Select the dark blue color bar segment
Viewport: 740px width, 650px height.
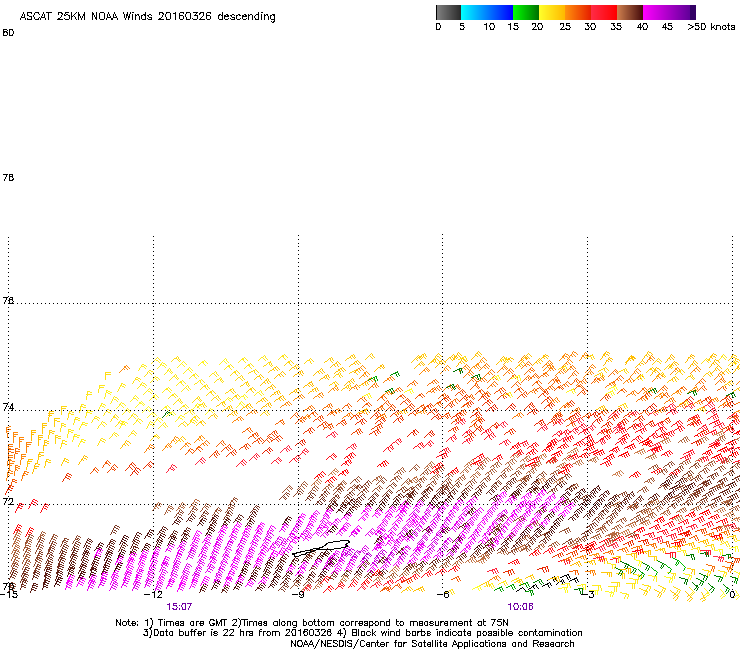tap(500, 12)
